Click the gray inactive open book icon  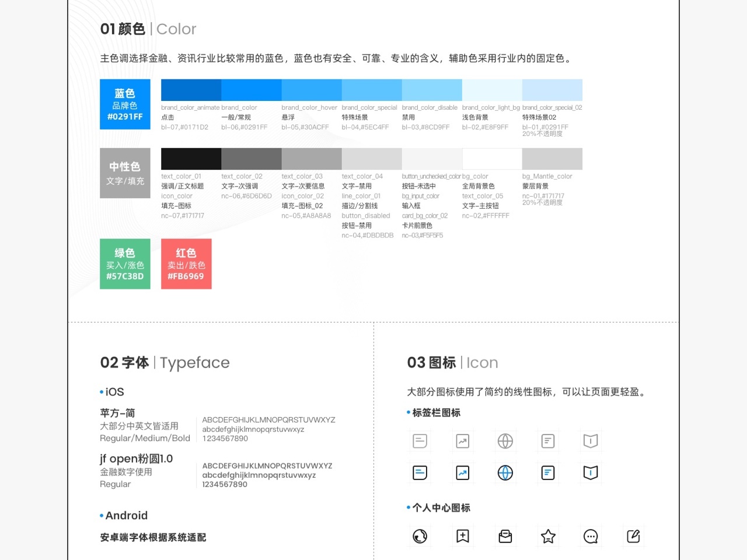pyautogui.click(x=591, y=441)
